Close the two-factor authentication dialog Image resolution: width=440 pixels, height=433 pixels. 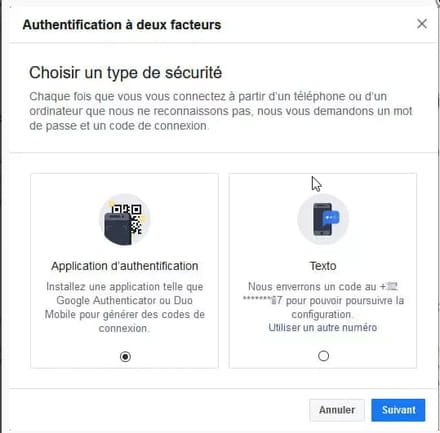click(x=422, y=24)
